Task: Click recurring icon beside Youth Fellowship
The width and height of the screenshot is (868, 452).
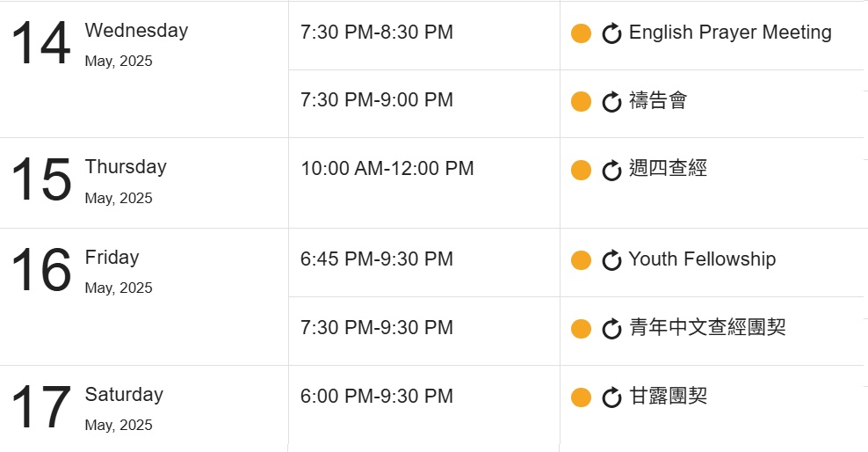Action: coord(611,260)
